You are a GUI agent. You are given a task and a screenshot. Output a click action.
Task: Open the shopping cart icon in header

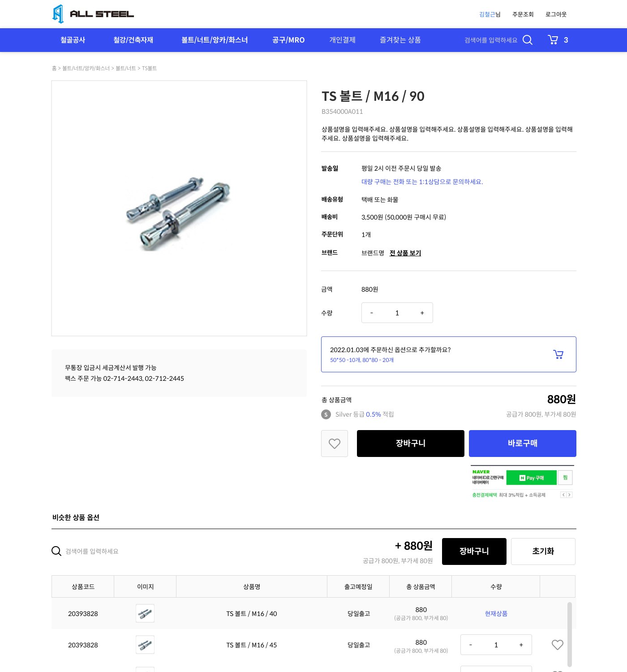pos(553,40)
